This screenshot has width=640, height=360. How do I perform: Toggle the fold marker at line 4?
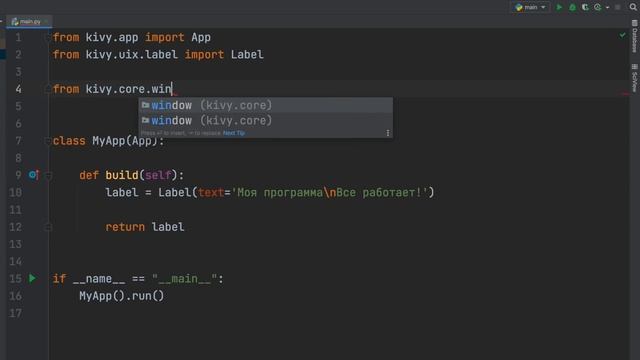pos(47,89)
